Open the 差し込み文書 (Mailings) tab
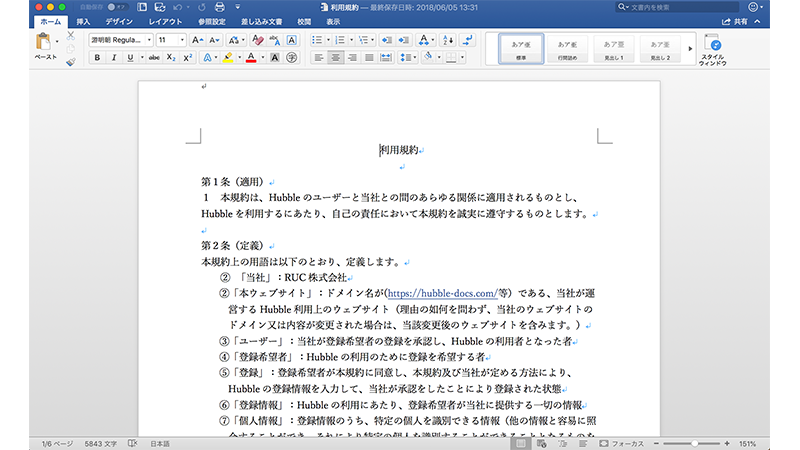 click(x=262, y=22)
